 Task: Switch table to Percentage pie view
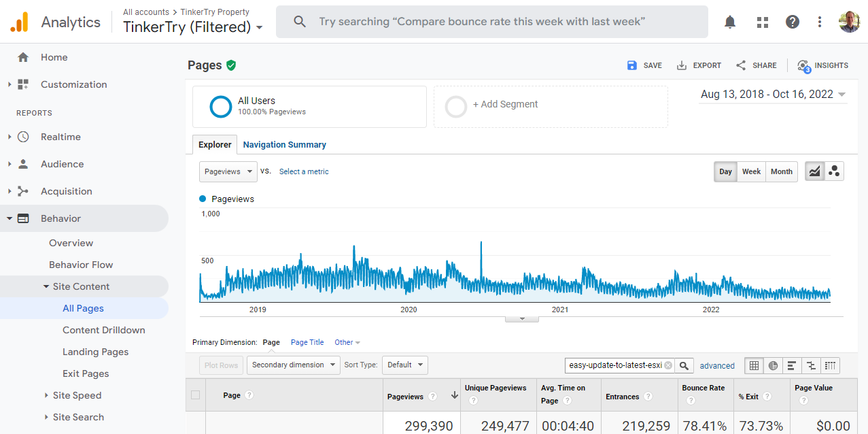point(773,365)
